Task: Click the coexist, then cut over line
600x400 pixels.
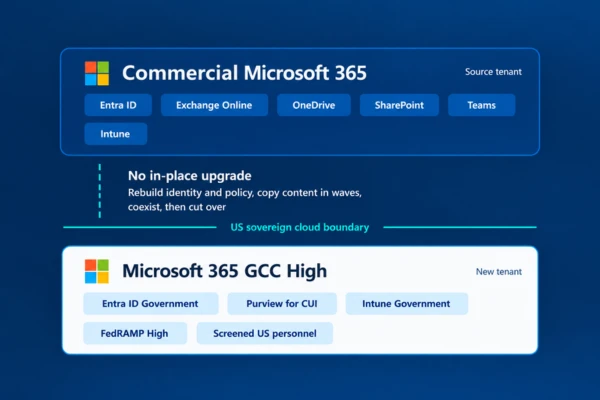Action: [x=177, y=207]
